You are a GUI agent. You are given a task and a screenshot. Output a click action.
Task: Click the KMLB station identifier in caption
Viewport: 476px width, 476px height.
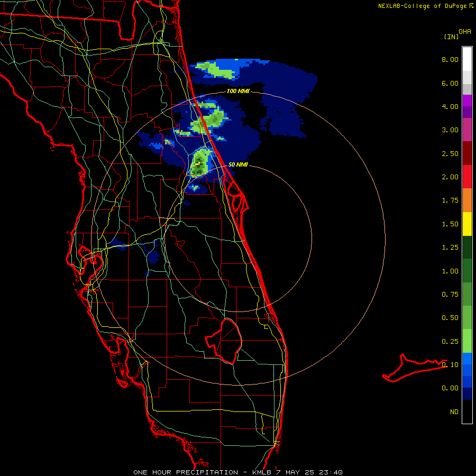point(262,472)
